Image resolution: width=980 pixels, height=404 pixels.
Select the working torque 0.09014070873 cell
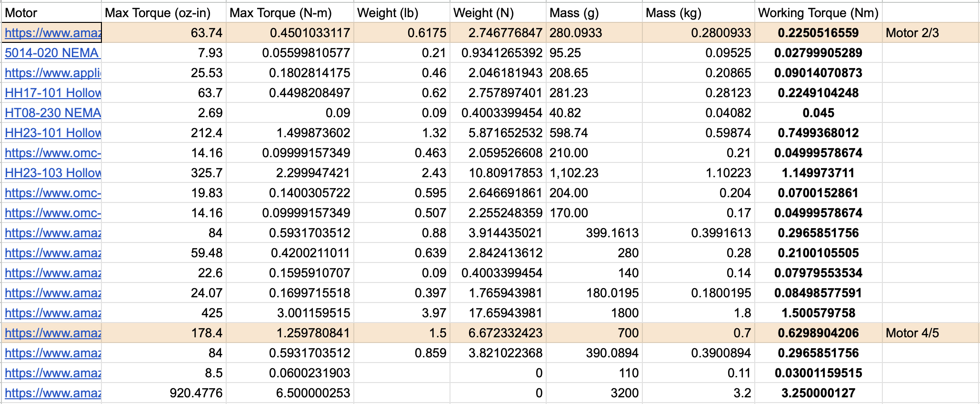tap(819, 73)
